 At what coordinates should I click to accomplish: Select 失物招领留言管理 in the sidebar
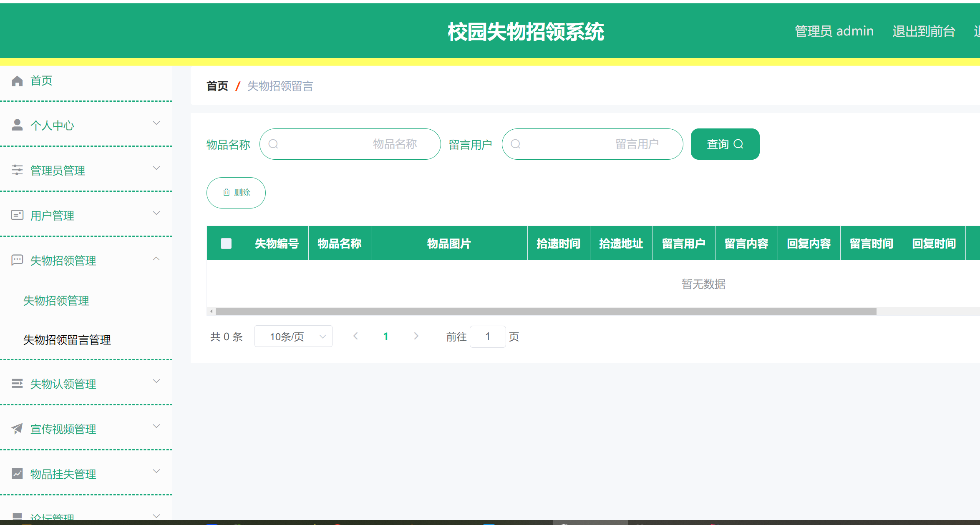[67, 340]
